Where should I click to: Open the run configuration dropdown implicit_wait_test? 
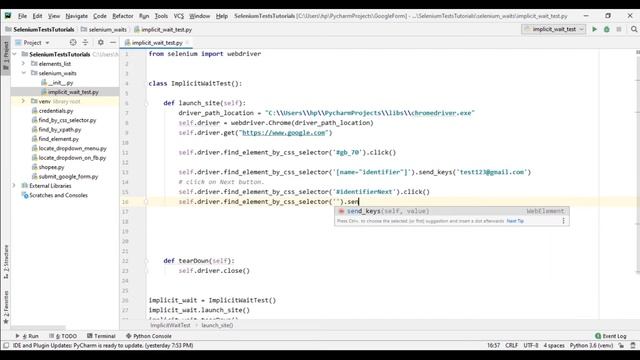pos(554,29)
